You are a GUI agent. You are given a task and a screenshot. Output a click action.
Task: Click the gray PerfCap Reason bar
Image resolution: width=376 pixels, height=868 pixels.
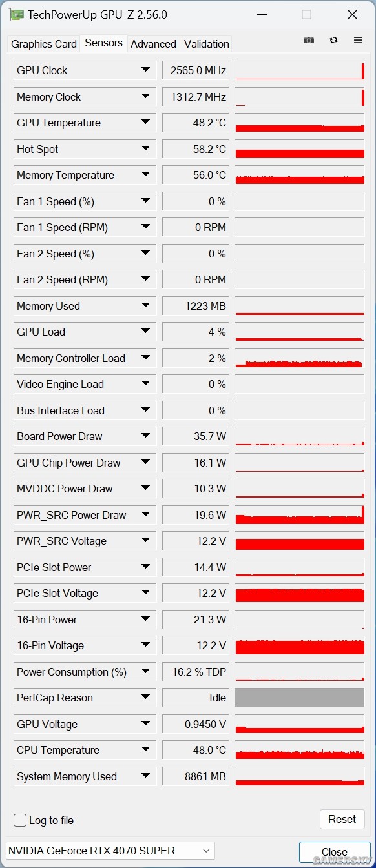point(300,698)
